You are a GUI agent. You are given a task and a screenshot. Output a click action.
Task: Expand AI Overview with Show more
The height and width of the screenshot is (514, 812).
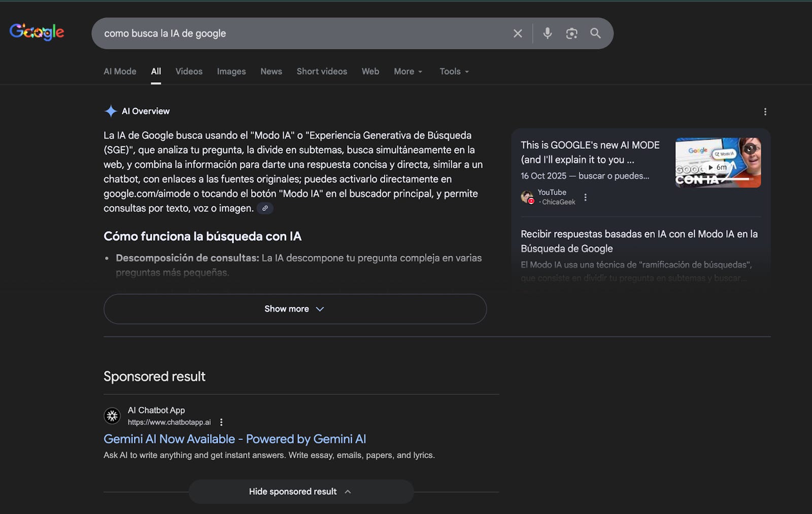(x=295, y=309)
